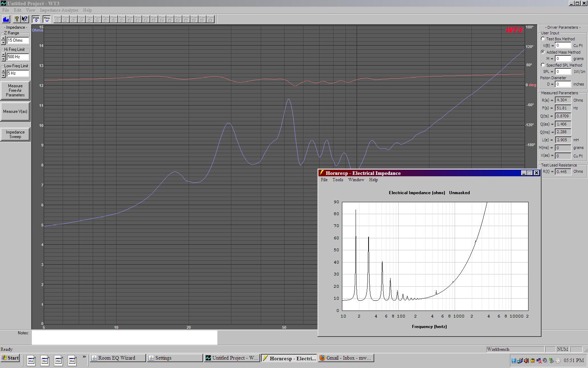This screenshot has width=588, height=368.
Task: Open the WT3 Help menu
Action: [87, 10]
